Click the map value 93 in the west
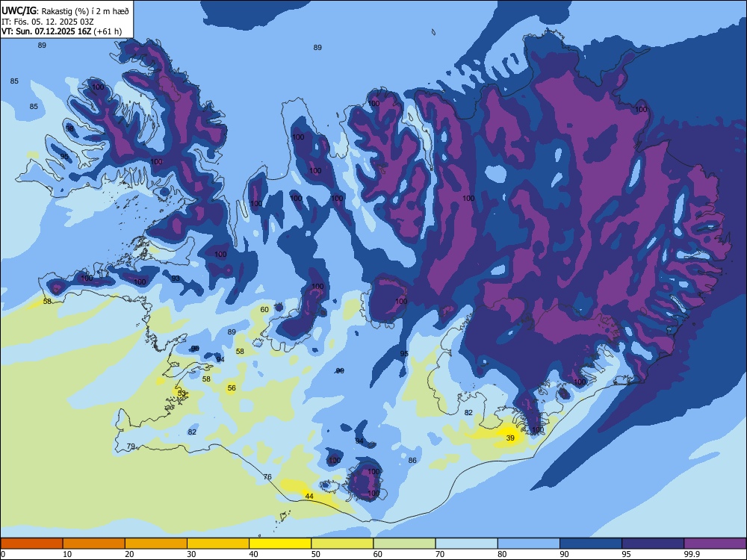This screenshot has height=560, width=747. click(176, 278)
